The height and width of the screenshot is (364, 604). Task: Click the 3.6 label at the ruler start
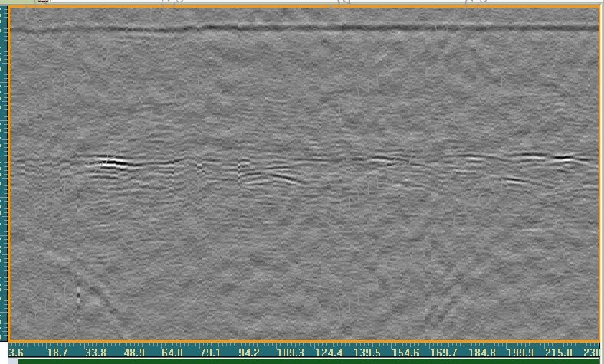[x=16, y=352]
